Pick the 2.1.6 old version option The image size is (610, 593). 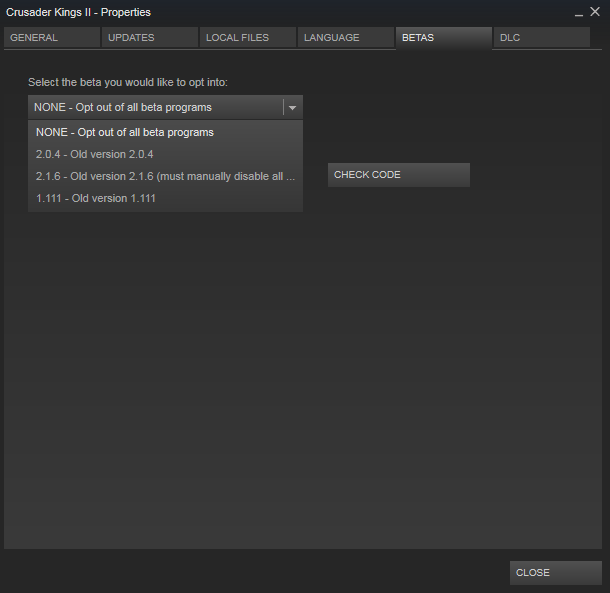click(x=165, y=176)
